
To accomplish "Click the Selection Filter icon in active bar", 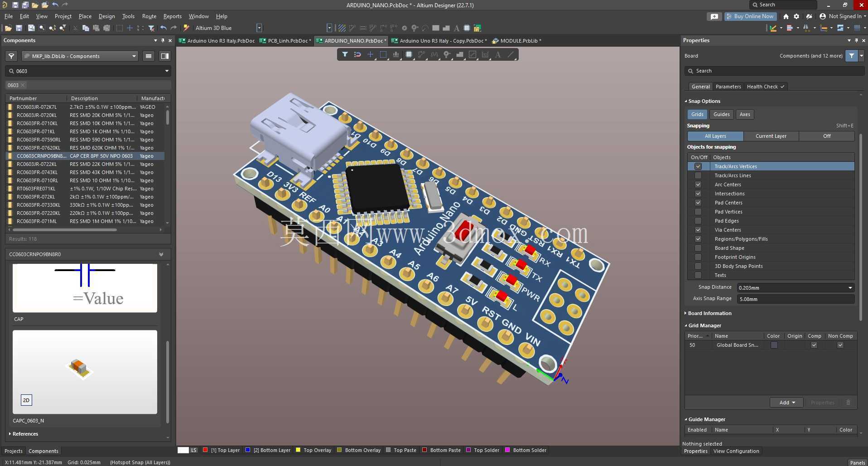I will pyautogui.click(x=345, y=54).
